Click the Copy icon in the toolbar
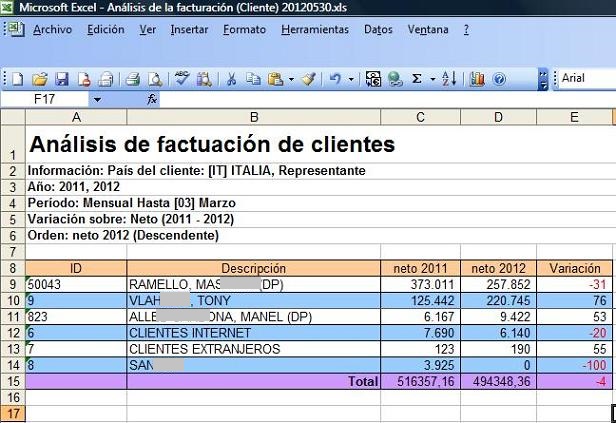This screenshot has width=616, height=423. pos(253,78)
